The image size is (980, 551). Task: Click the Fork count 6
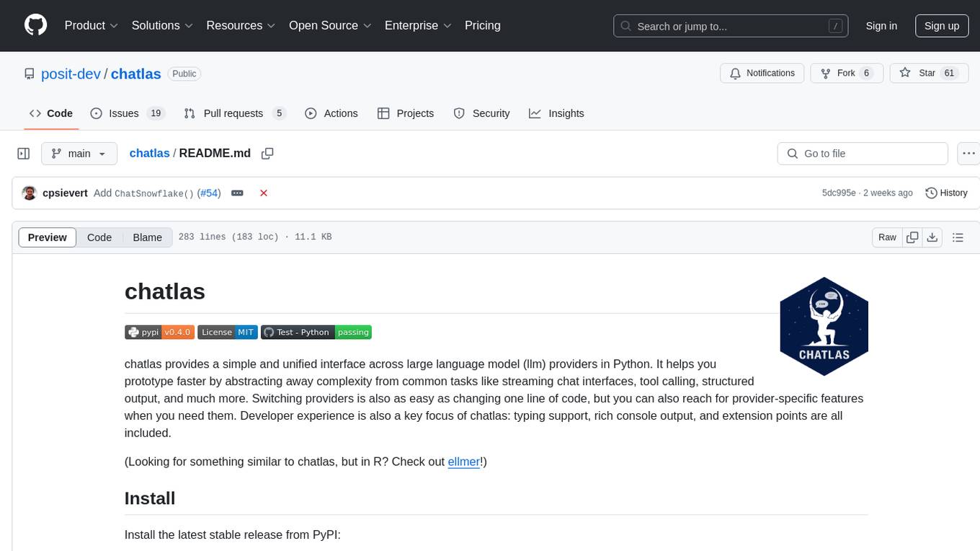[867, 73]
